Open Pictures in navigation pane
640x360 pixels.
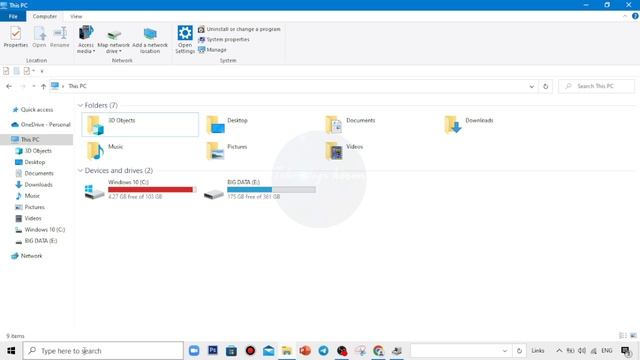point(34,207)
